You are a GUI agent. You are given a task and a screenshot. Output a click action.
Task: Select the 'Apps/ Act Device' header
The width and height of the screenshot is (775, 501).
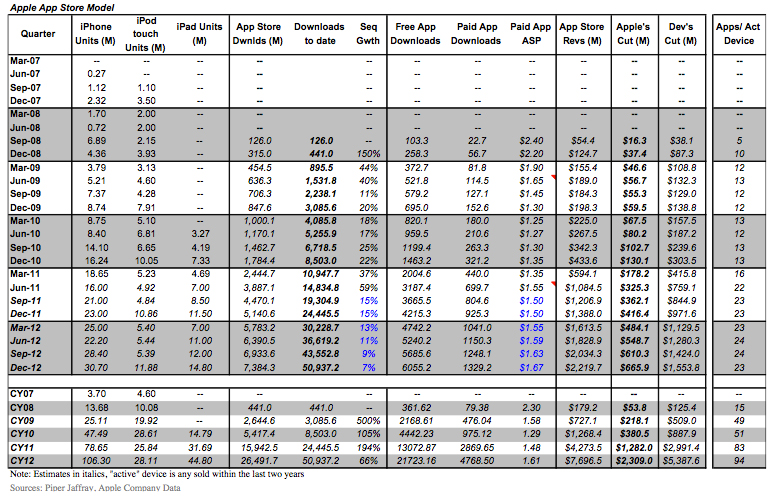738,34
